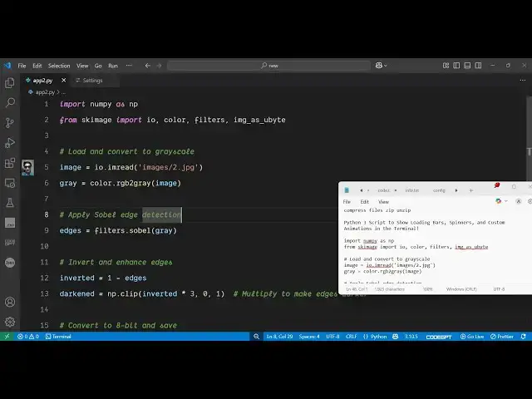
Task: Open the View menu in VS Code
Action: point(82,66)
